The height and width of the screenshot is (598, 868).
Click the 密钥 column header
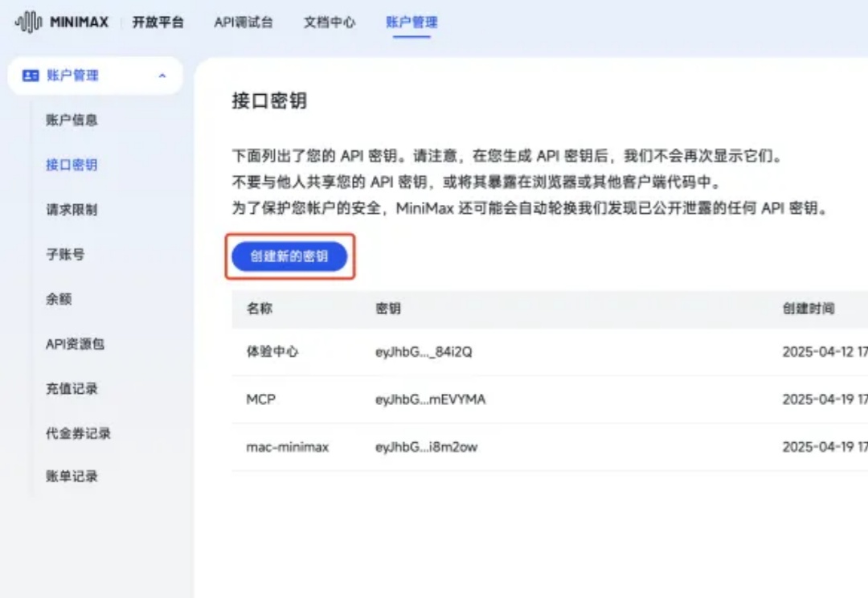(x=388, y=309)
